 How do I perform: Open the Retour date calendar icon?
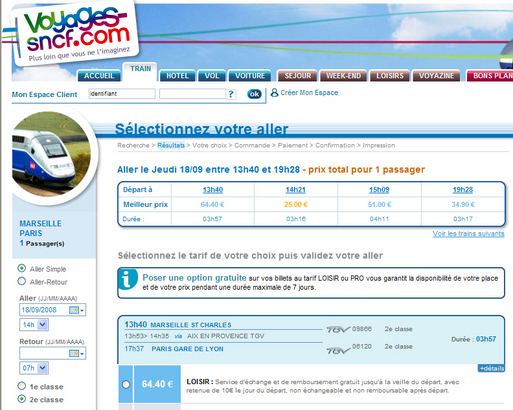point(76,353)
